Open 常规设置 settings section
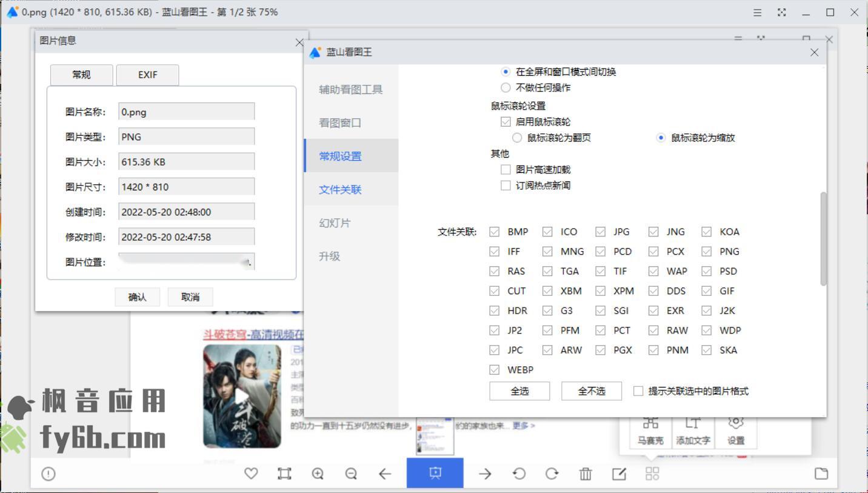 [351, 156]
